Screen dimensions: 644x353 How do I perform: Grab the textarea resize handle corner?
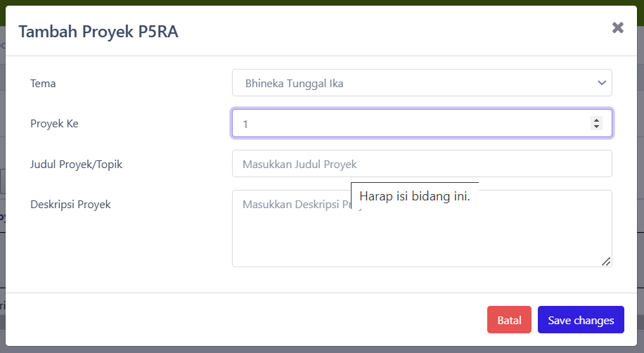[x=606, y=262]
